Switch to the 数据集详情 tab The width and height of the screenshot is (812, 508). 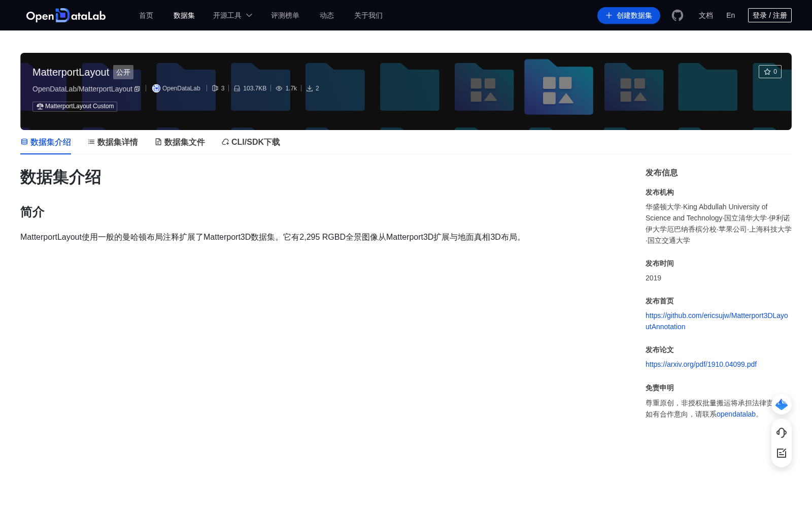113,142
